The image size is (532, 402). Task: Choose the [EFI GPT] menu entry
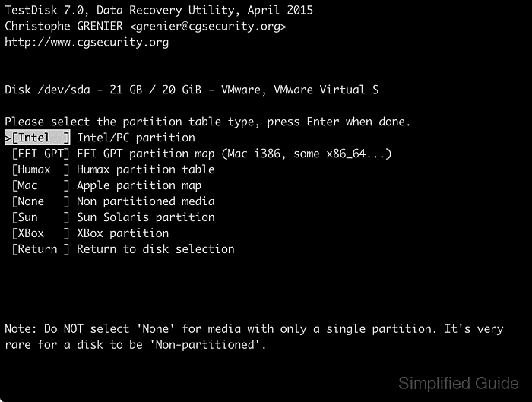click(41, 154)
